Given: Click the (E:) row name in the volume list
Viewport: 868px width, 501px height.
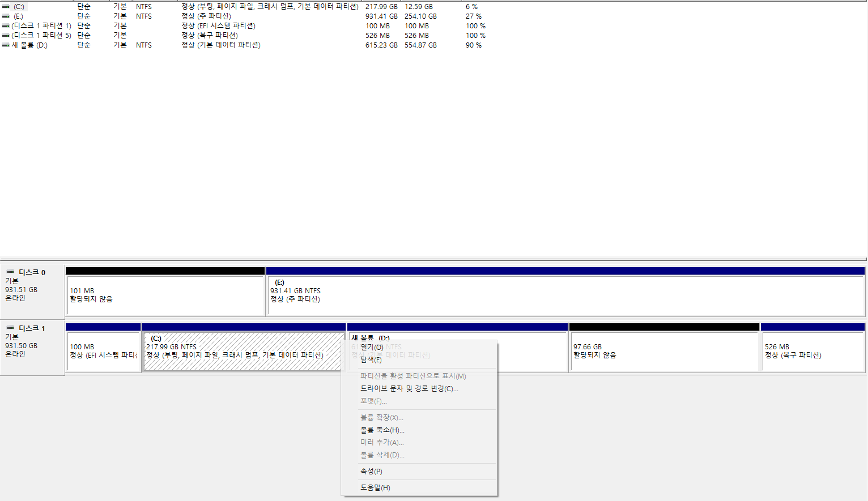Looking at the screenshot, I should 19,16.
